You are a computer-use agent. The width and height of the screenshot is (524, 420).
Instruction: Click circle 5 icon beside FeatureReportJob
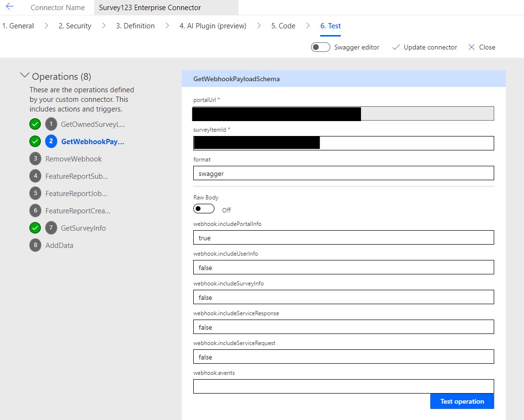[x=36, y=193]
